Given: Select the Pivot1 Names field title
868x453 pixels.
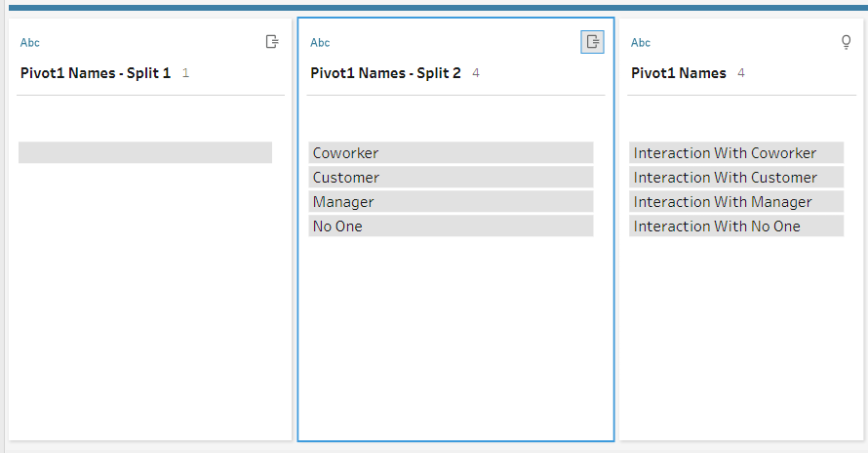Looking at the screenshot, I should (x=679, y=73).
